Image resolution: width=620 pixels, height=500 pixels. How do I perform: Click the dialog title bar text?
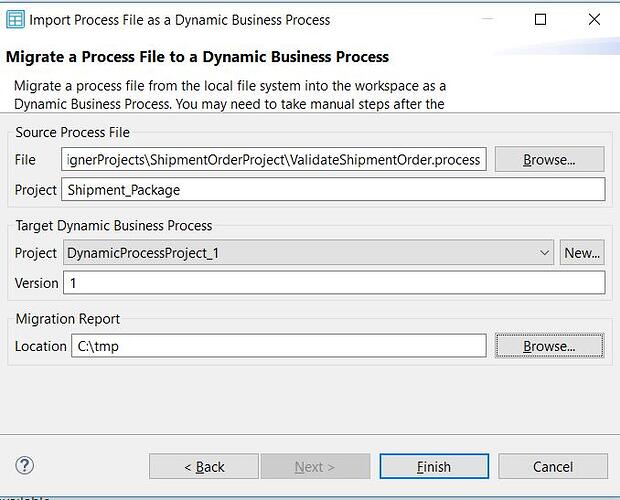(x=180, y=19)
